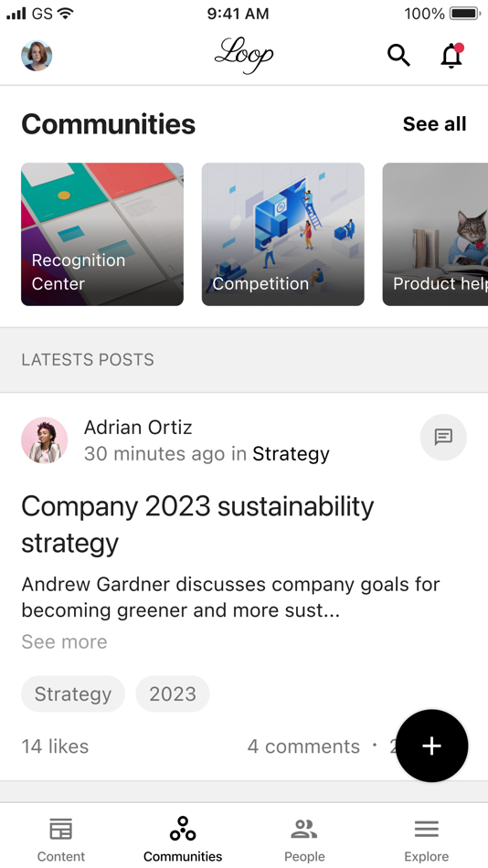The width and height of the screenshot is (488, 868).
Task: Select the Communities tab
Action: (183, 839)
